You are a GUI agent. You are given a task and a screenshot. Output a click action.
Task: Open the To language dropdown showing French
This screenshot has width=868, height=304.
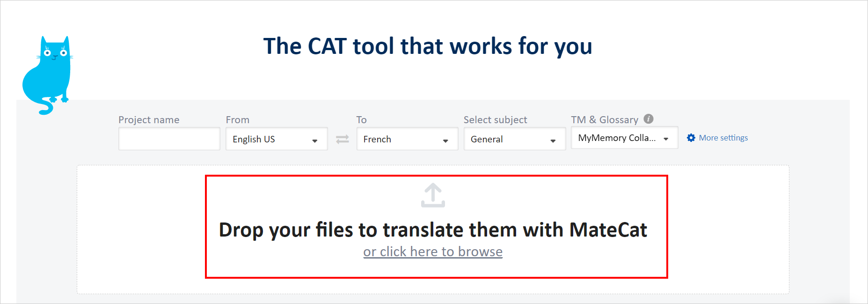(x=402, y=139)
